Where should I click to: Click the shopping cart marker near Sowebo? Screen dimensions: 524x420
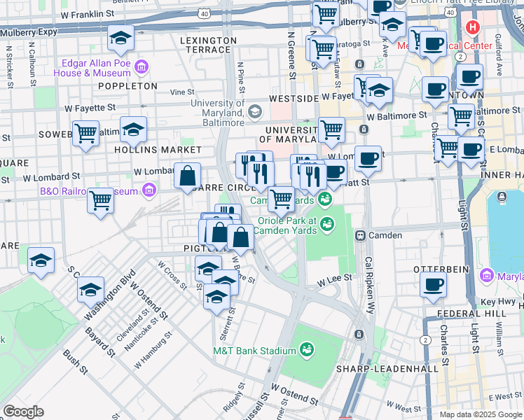pyautogui.click(x=86, y=135)
